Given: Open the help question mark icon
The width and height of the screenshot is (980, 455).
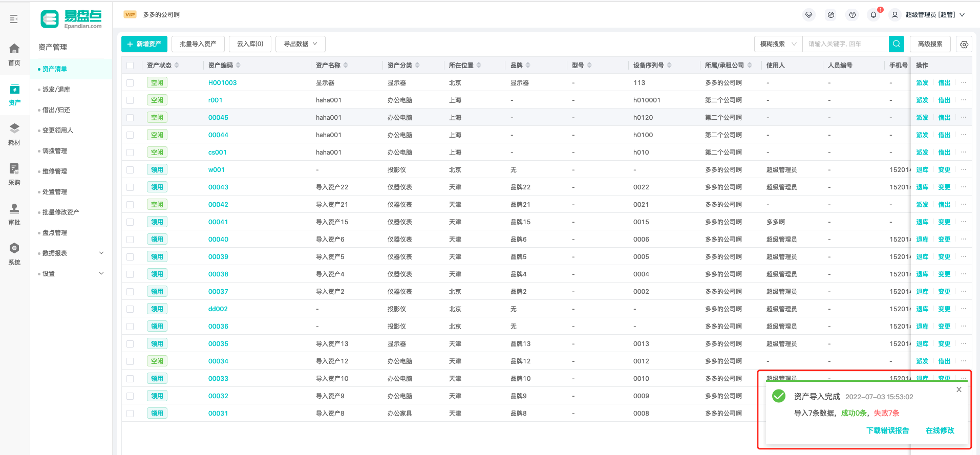Looking at the screenshot, I should (853, 15).
